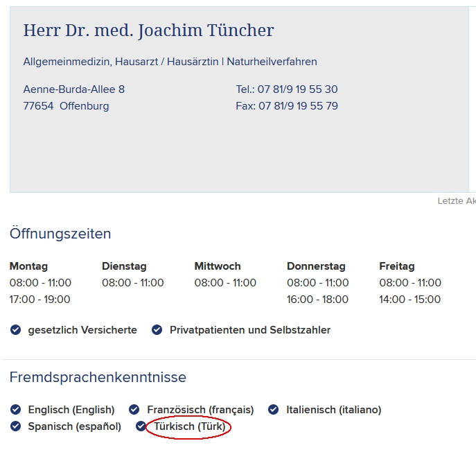
Task: Click the checkmark icon beside Privatpatienten und Selbstzahler
Action: click(x=157, y=329)
